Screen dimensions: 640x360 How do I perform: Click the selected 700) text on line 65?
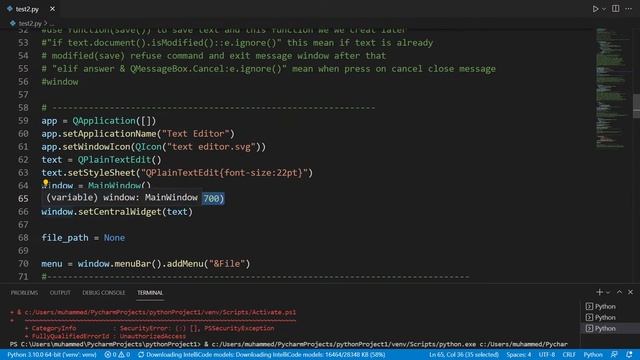(213, 199)
